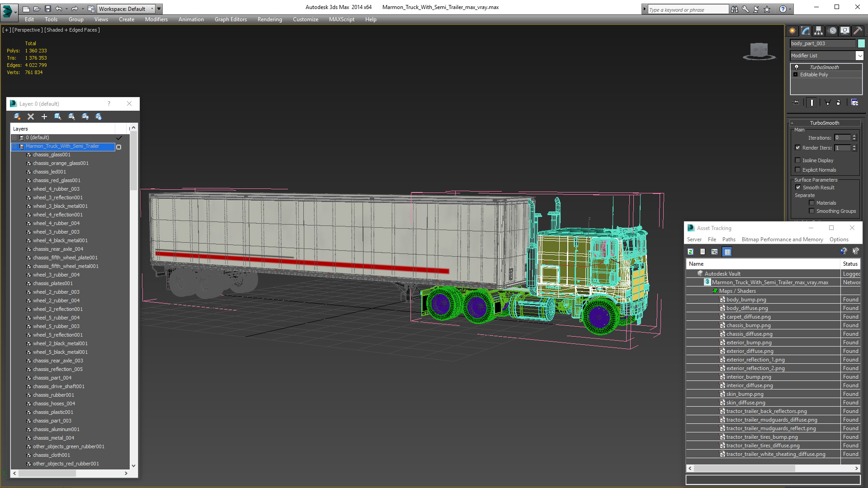Click the Pin Stack icon
Viewport: 868px width, 488px height.
tap(796, 103)
